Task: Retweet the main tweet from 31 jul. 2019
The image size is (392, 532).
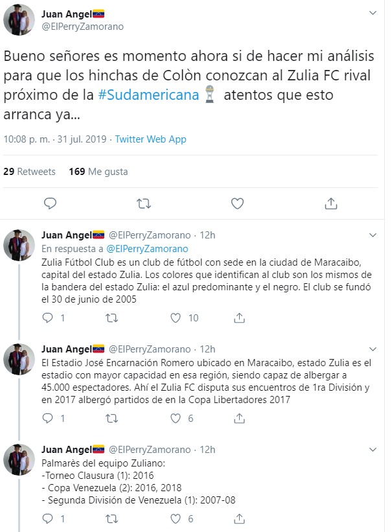Action: (144, 203)
